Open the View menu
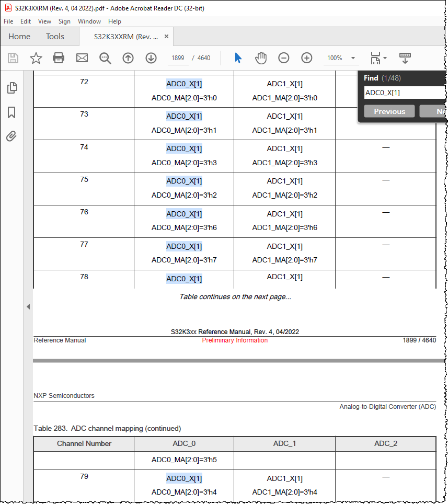 [44, 21]
